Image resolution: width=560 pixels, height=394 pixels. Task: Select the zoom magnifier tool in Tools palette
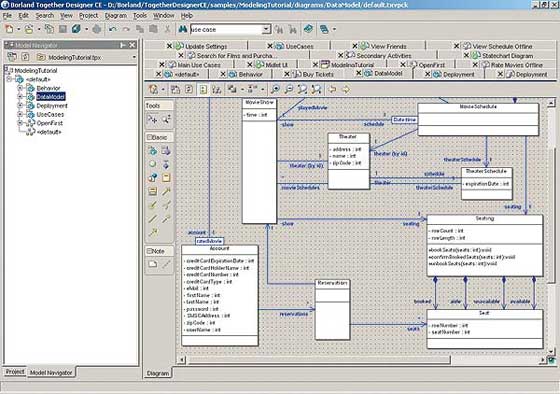coord(166,119)
